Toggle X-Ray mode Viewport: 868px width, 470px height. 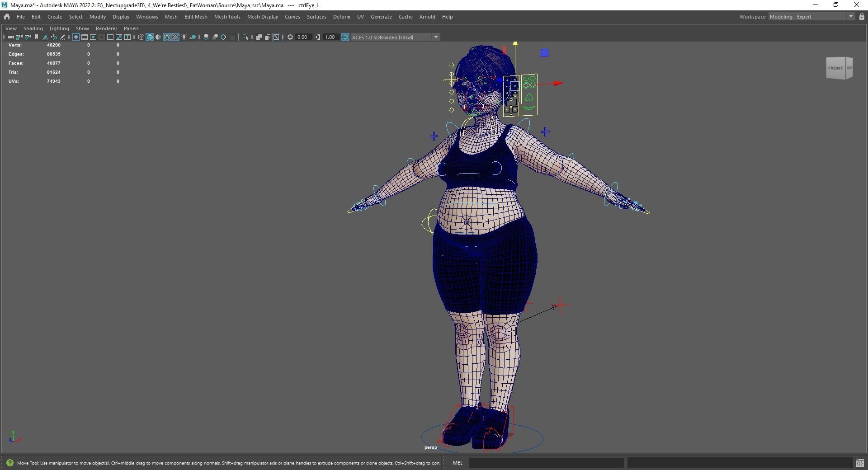point(259,37)
